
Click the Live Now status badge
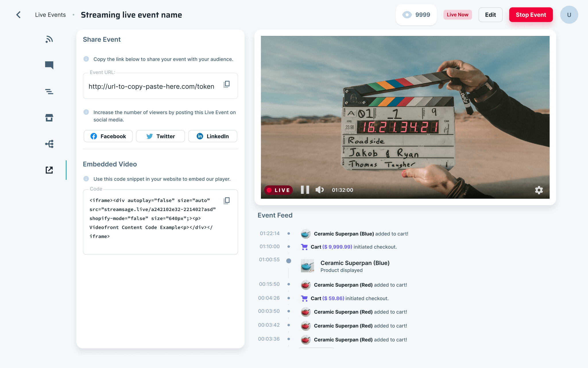click(457, 15)
